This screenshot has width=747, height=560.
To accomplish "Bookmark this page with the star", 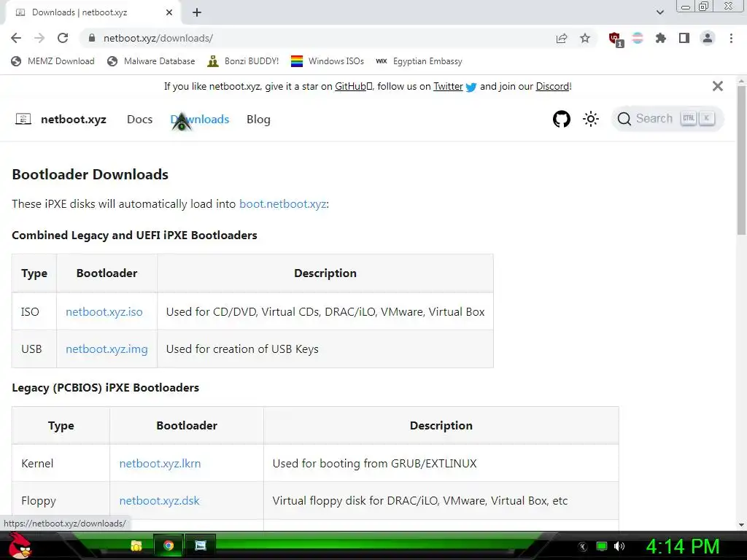I will point(585,38).
